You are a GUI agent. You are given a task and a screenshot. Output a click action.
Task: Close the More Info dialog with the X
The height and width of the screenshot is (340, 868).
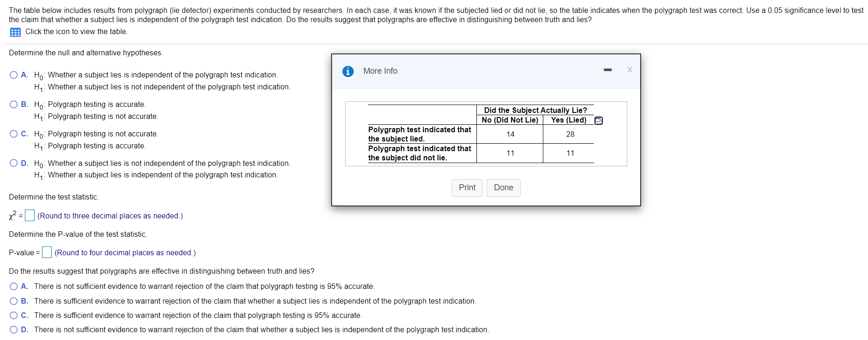point(630,70)
